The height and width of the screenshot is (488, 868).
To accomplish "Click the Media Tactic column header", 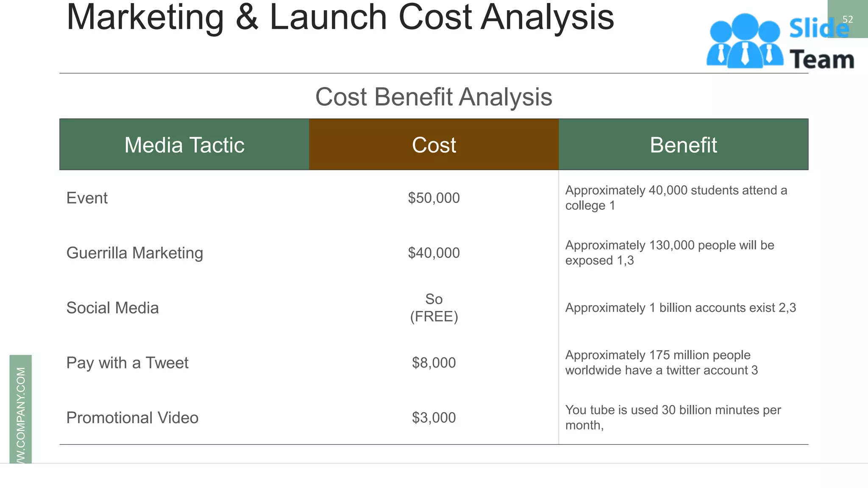I will click(x=184, y=144).
